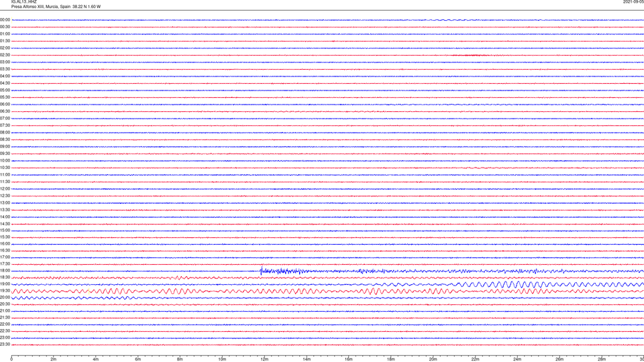Click the station location text 'Presa Alfonso XIII, Murcia, Spain'
644x362 pixels.
pyautogui.click(x=41, y=7)
